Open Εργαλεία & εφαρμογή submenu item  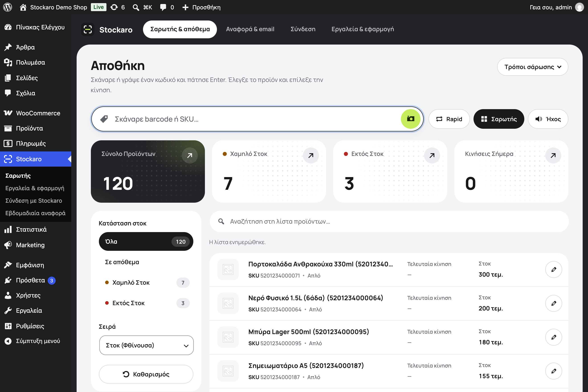[x=35, y=188]
